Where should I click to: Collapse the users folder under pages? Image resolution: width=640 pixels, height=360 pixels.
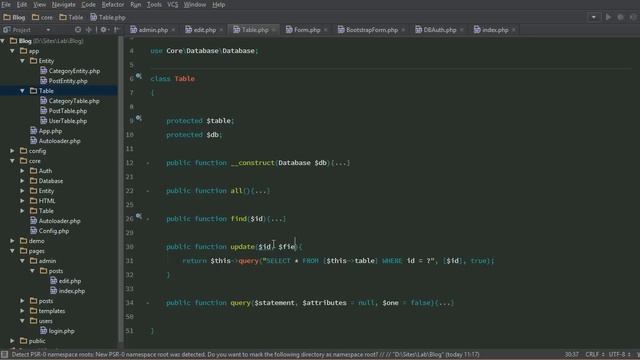tap(22, 321)
